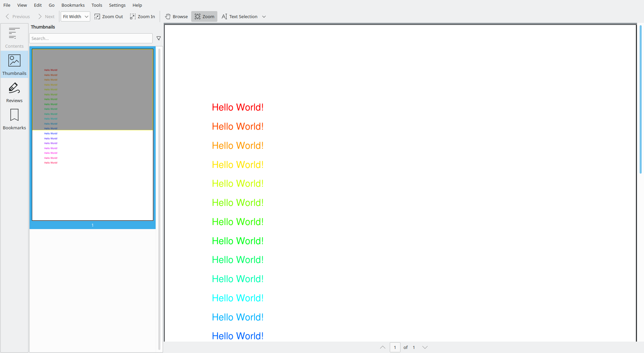Open the File menu
Image resolution: width=644 pixels, height=353 pixels.
tap(7, 5)
